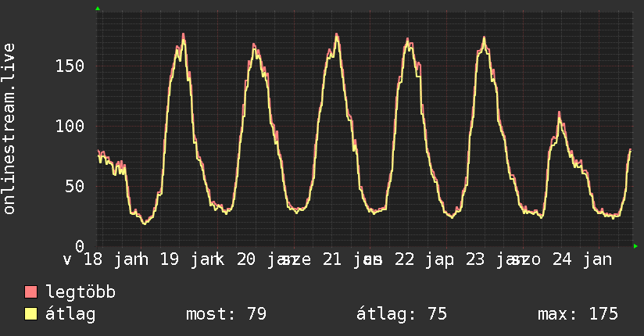The width and height of the screenshot is (644, 336).
Task: Click the '24 jan' x-axis date label
Action: pos(582,259)
